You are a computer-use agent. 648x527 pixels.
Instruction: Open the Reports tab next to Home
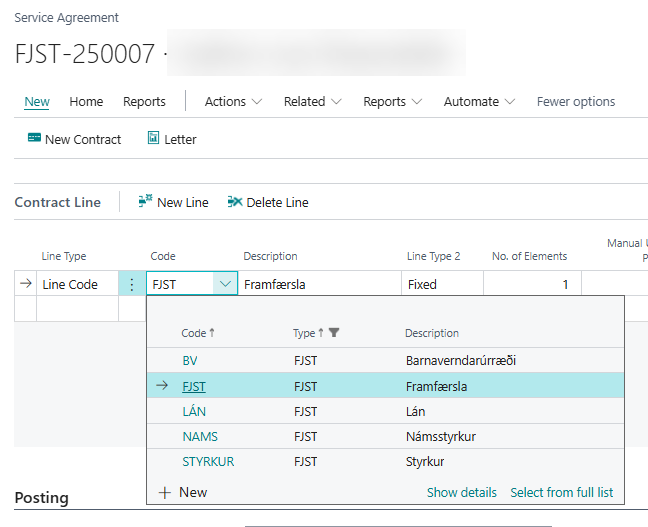144,101
